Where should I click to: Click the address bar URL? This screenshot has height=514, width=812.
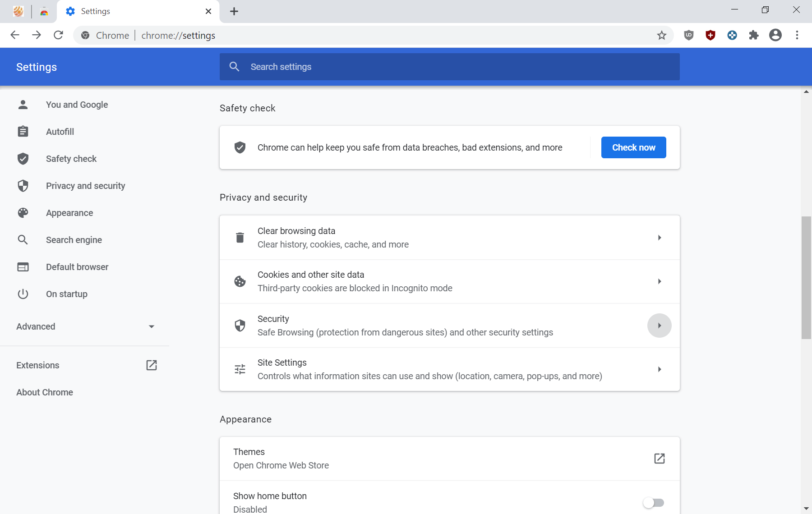178,35
